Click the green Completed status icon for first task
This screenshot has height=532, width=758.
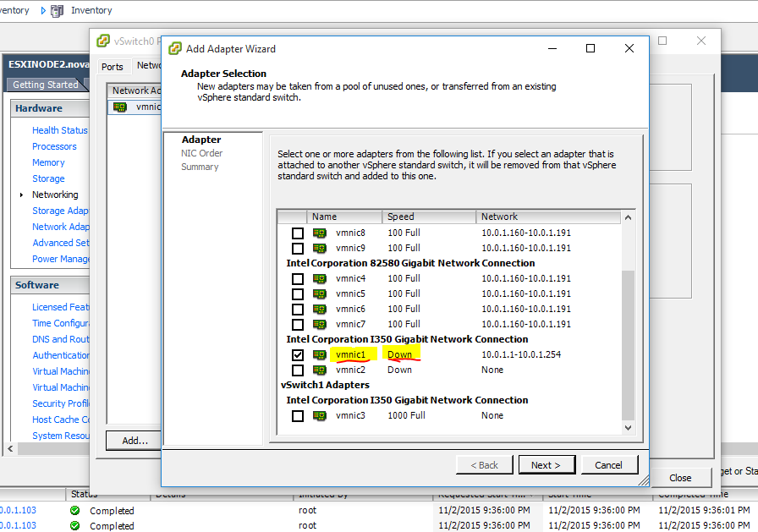click(x=75, y=510)
